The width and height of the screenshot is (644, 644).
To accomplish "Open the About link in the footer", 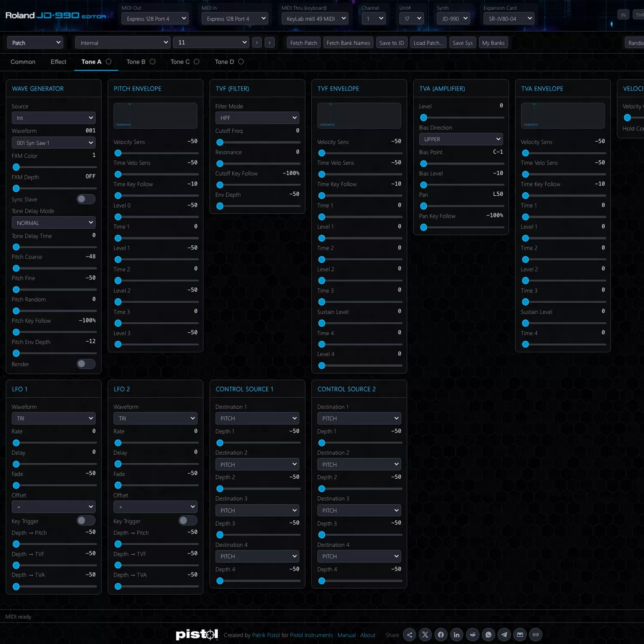I will point(368,635).
